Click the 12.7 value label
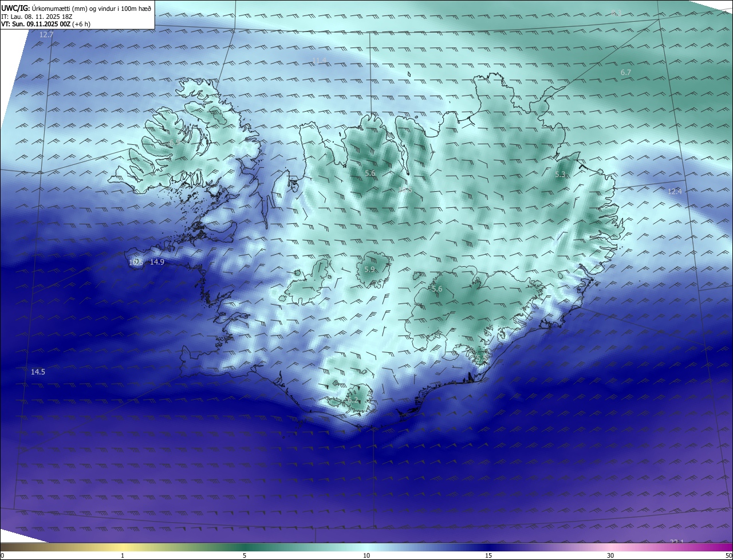This screenshot has width=733, height=560. pyautogui.click(x=46, y=35)
